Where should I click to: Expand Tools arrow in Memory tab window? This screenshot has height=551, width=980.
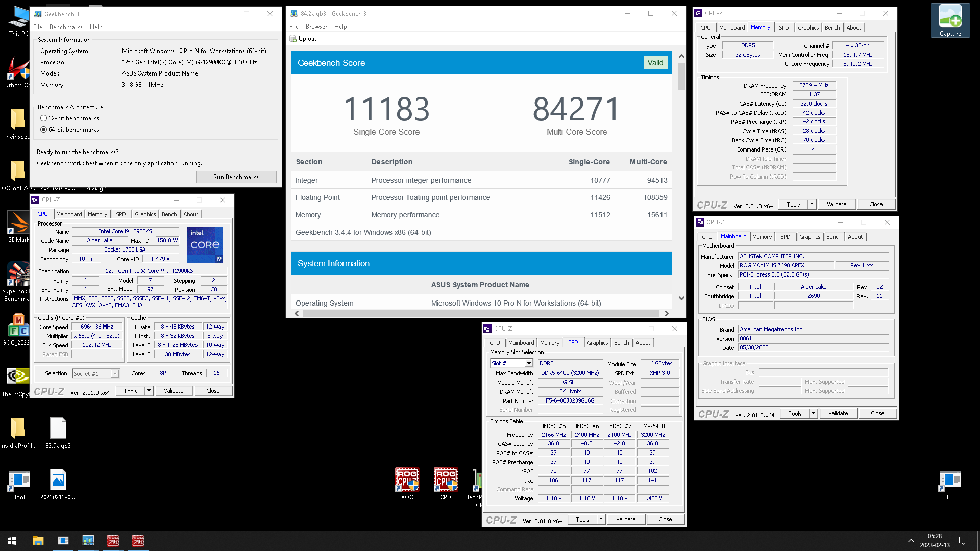(x=812, y=204)
